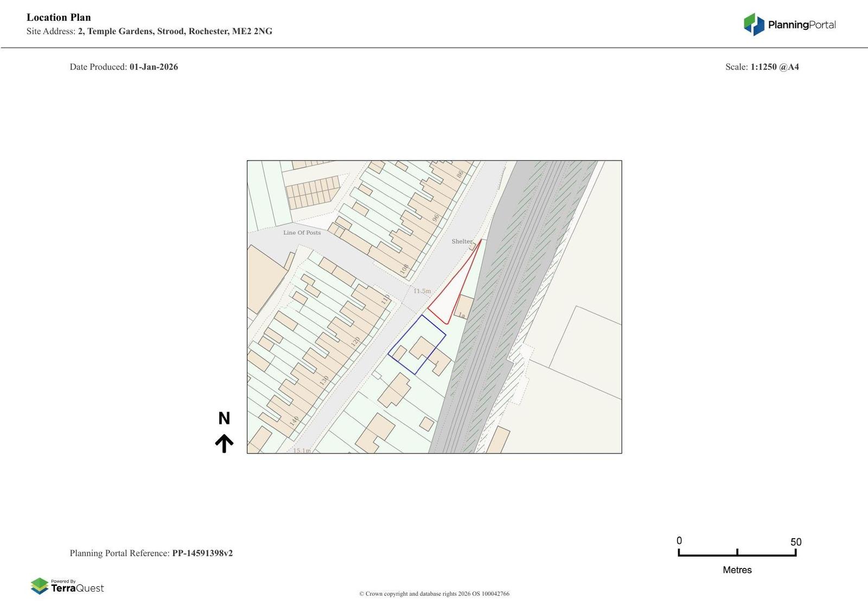The image size is (868, 614).
Task: Click house number '120' on the map
Action: coord(355,342)
